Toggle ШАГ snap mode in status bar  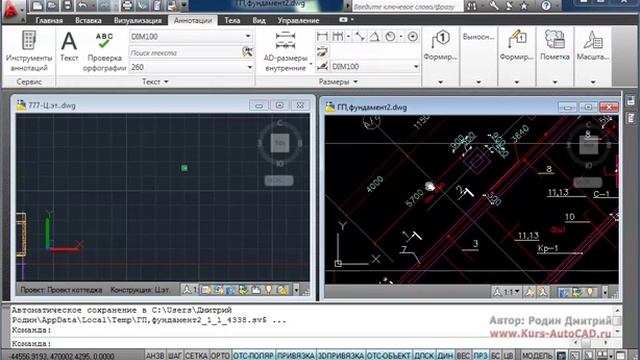[175, 356]
